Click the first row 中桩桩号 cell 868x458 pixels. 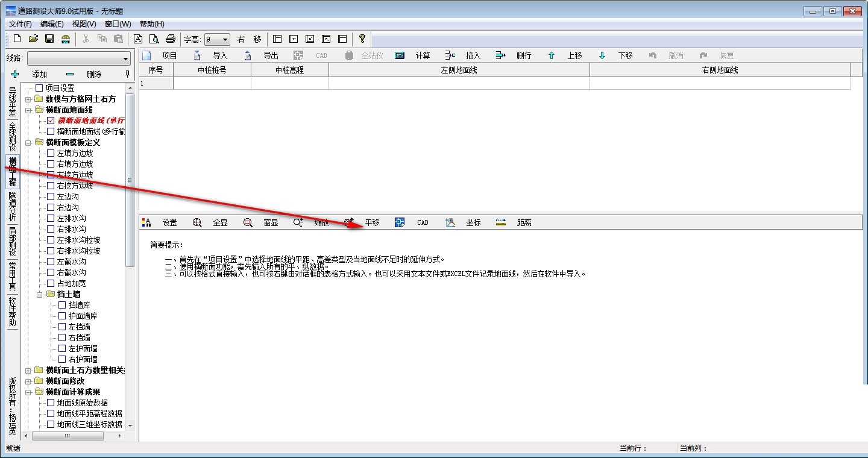coord(212,83)
